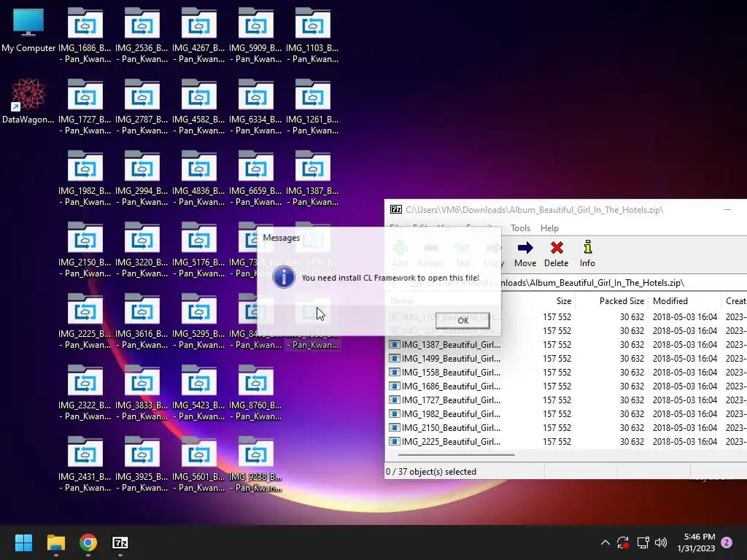Select the IMG_1982 desktop shortcut
The width and height of the screenshot is (747, 560).
[85, 179]
